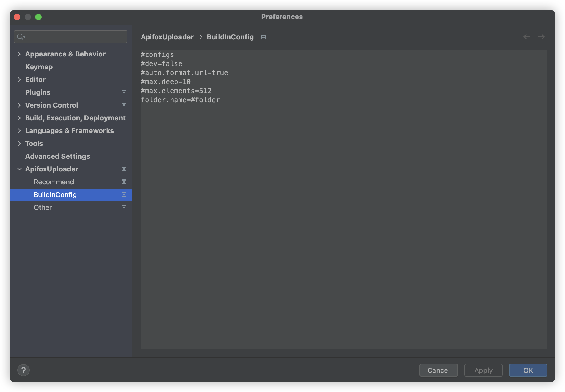Click inside the config text editor area
The height and width of the screenshot is (392, 565).
[x=343, y=213]
